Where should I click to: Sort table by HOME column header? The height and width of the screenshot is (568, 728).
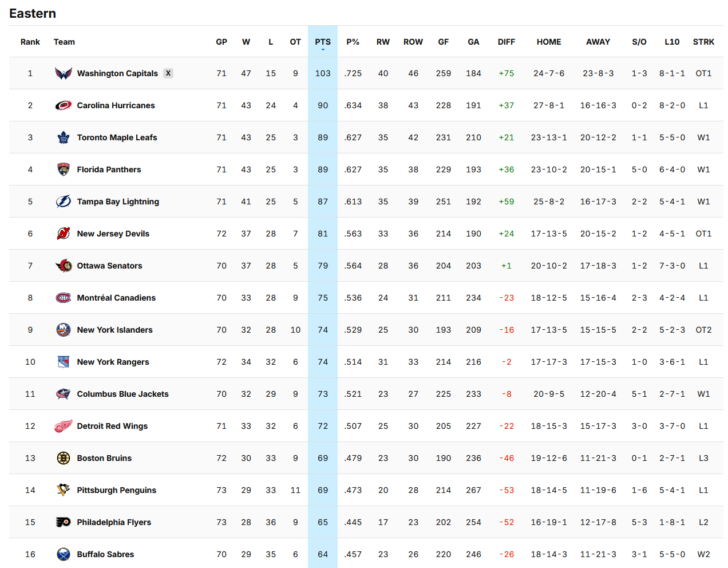[x=549, y=42]
